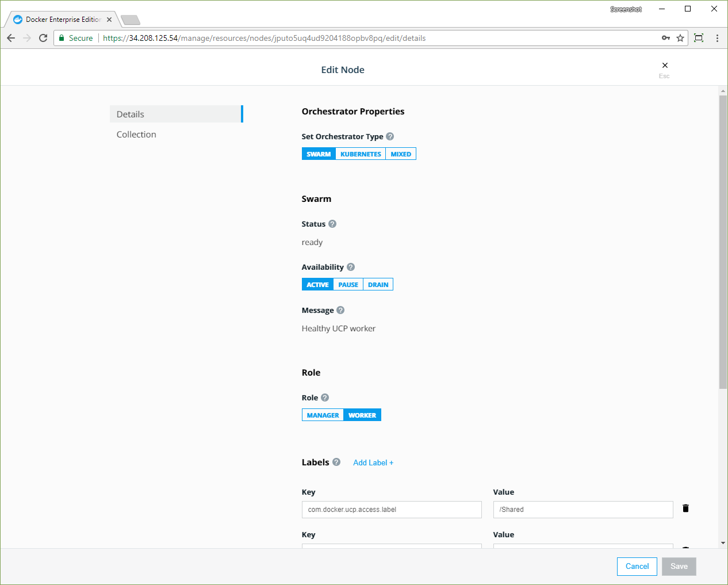
Task: Close Edit Node with the X icon
Action: click(665, 66)
